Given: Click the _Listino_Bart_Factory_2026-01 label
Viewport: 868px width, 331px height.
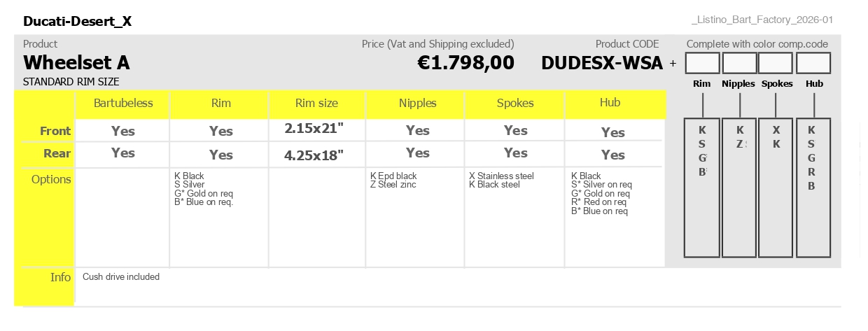Looking at the screenshot, I should pyautogui.click(x=762, y=20).
